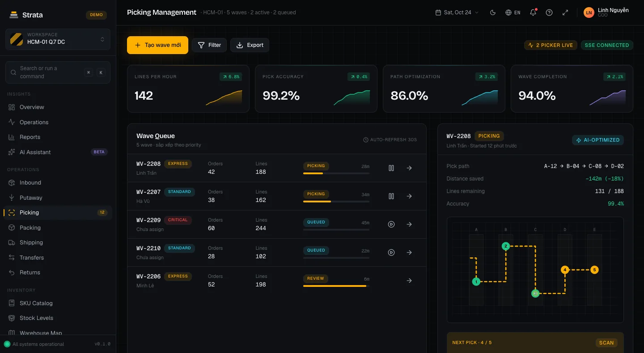Expand the HCM-01 Q.7 DC workspace selector
This screenshot has height=353, width=644.
[x=58, y=39]
